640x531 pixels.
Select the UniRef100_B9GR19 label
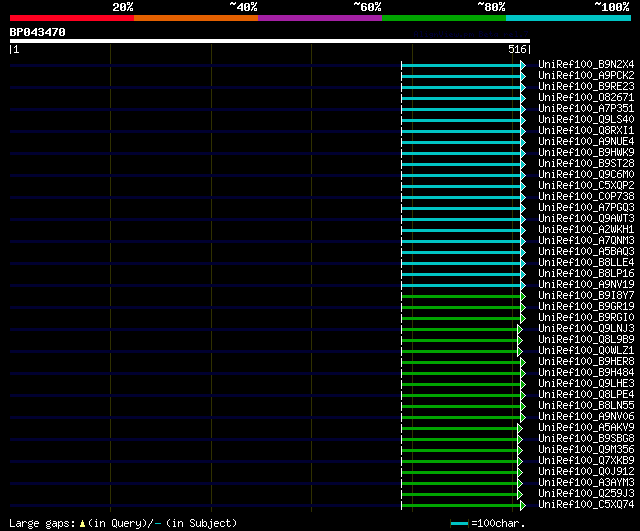[586, 307]
